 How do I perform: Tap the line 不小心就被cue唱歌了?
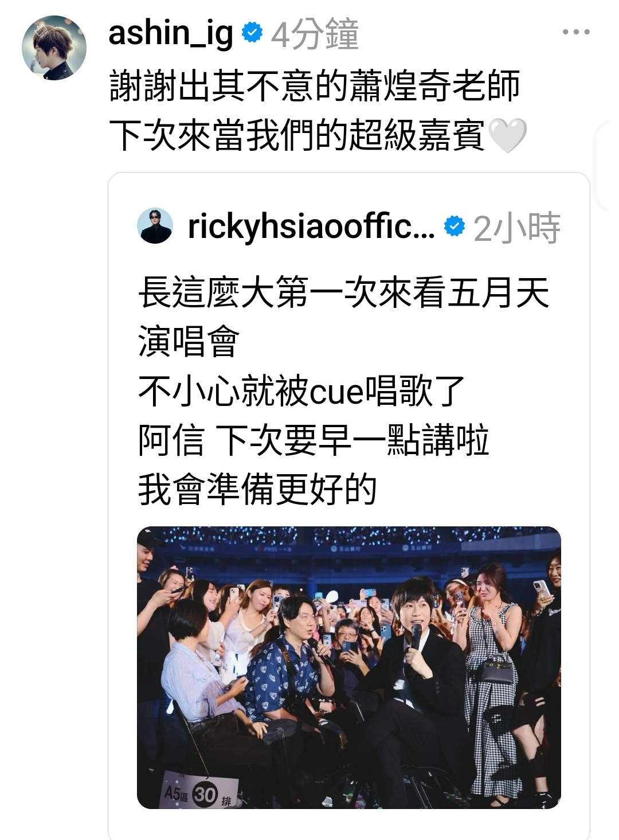(301, 390)
